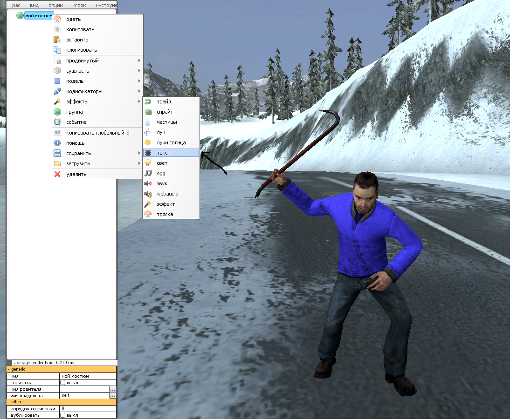Click the wear icon beside 'одеть'
This screenshot has height=420, width=510.
(57, 19)
